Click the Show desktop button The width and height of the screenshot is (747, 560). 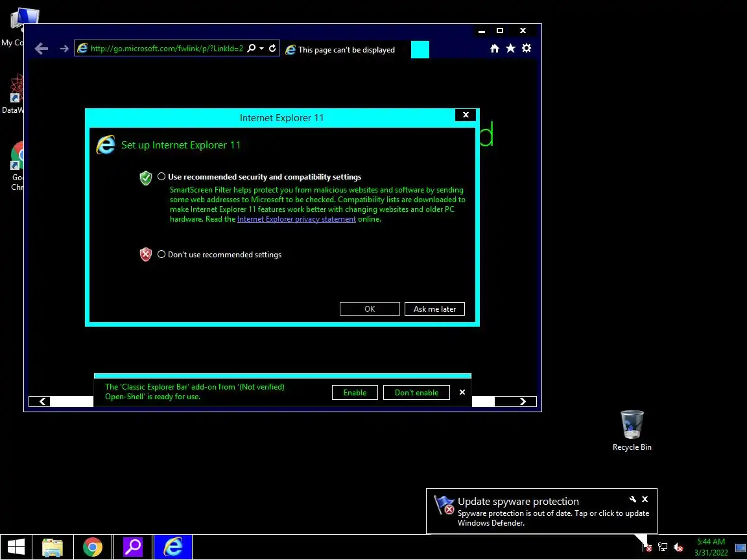(741, 547)
